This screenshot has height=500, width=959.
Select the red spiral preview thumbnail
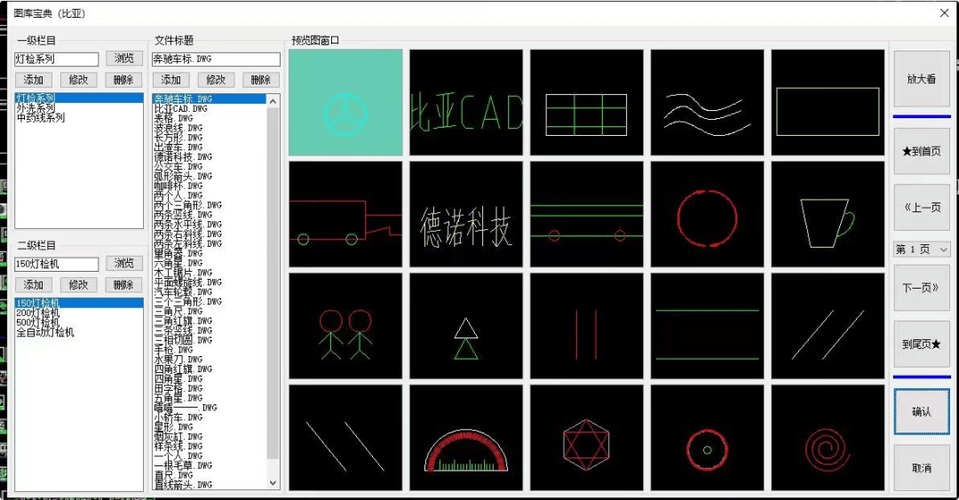point(828,438)
